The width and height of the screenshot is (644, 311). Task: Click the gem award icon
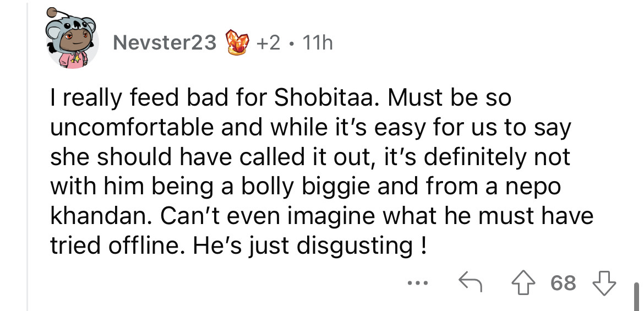(x=237, y=42)
